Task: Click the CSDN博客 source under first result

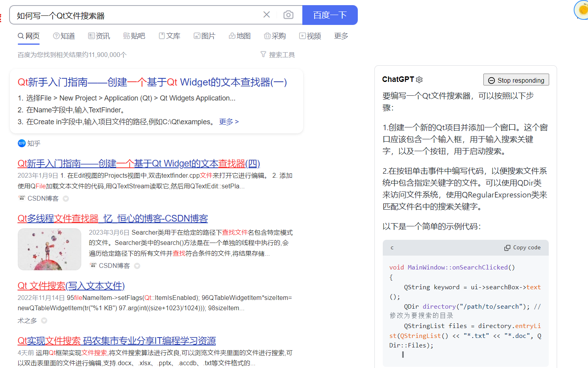Action: 43,198
